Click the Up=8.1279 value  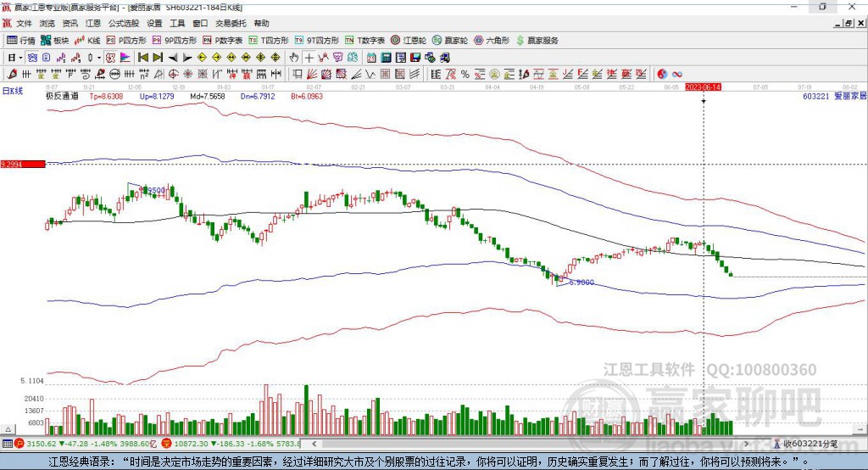point(157,96)
